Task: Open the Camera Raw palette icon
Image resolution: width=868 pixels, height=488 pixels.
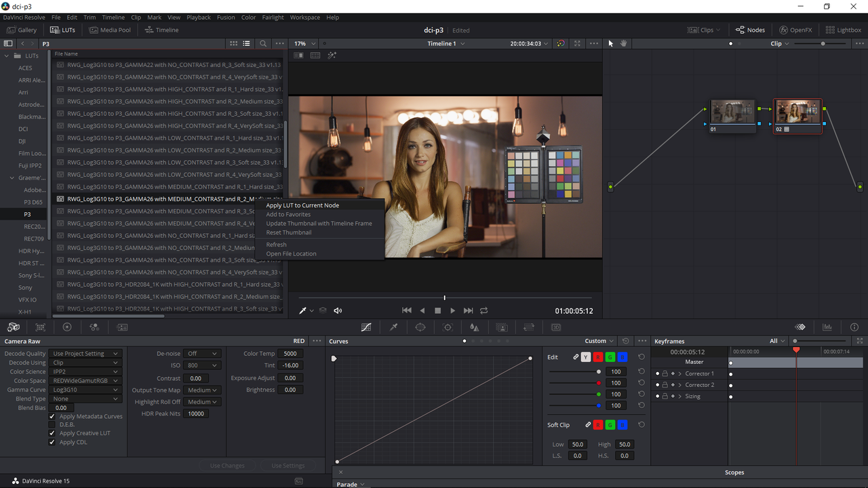Action: pyautogui.click(x=14, y=327)
